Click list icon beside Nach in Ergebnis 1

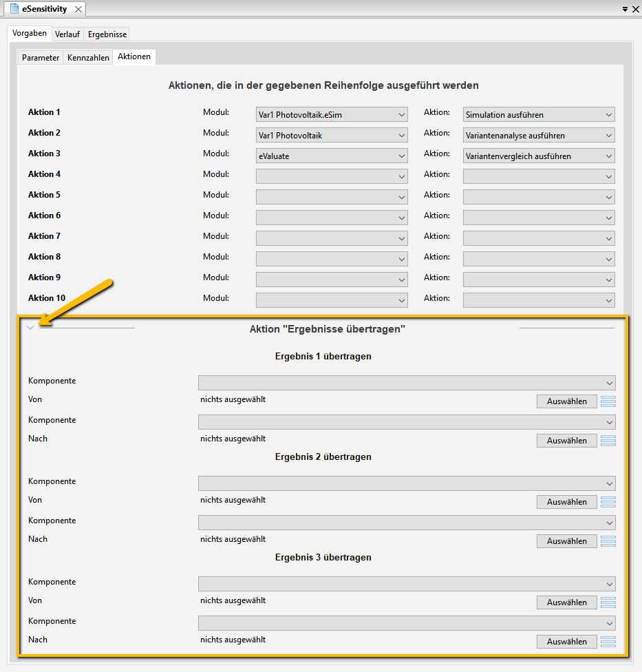(x=608, y=441)
